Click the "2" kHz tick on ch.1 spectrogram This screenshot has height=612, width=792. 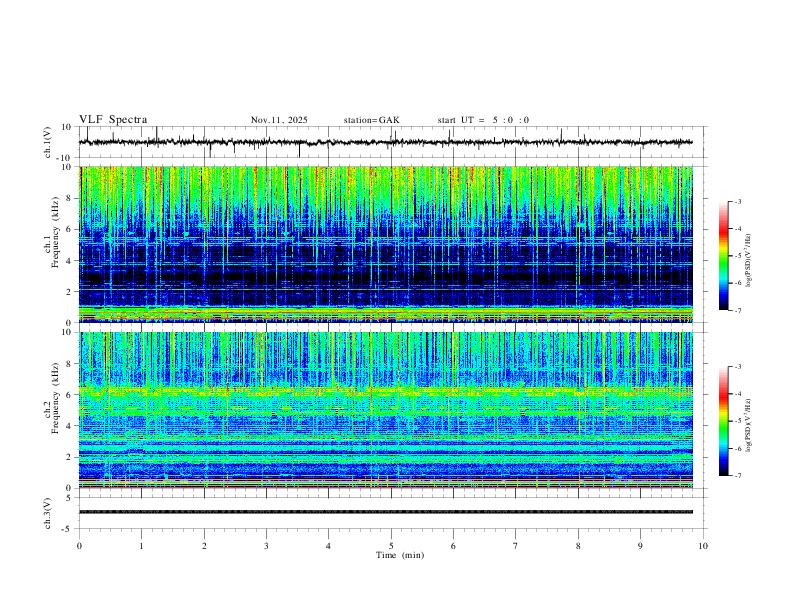point(69,292)
